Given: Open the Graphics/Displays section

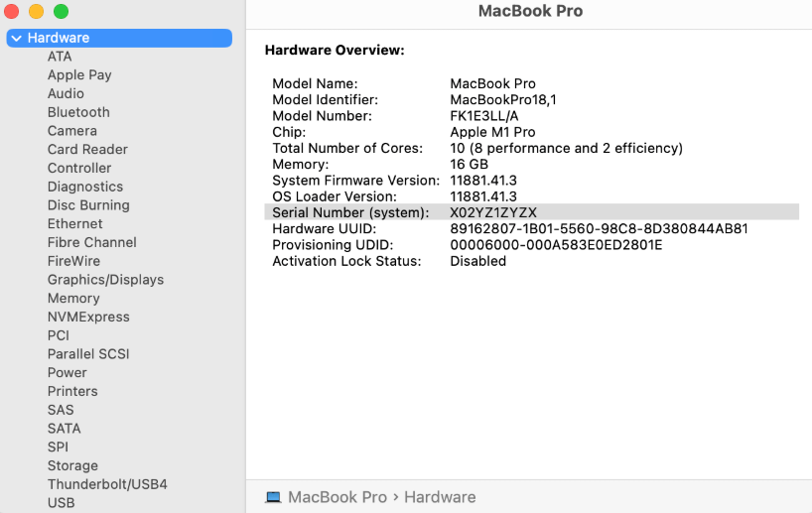Looking at the screenshot, I should click(105, 280).
